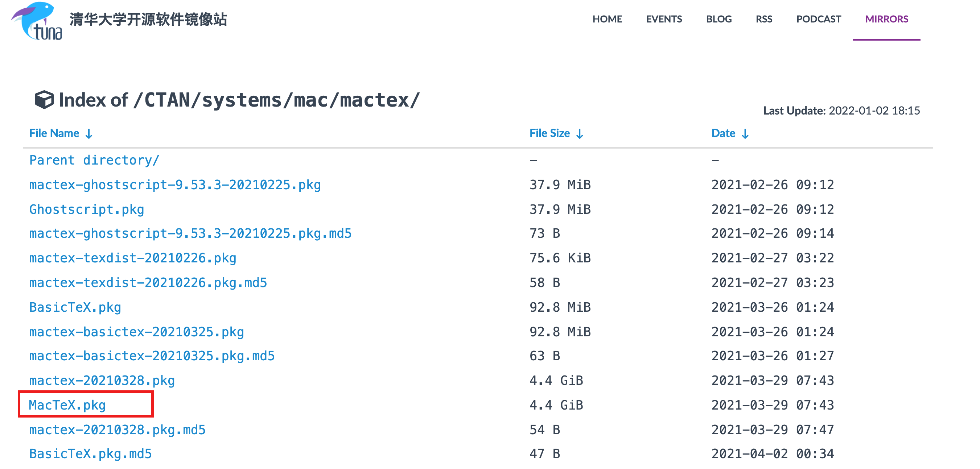
Task: Download BasicTeX.pkg file
Action: click(75, 307)
